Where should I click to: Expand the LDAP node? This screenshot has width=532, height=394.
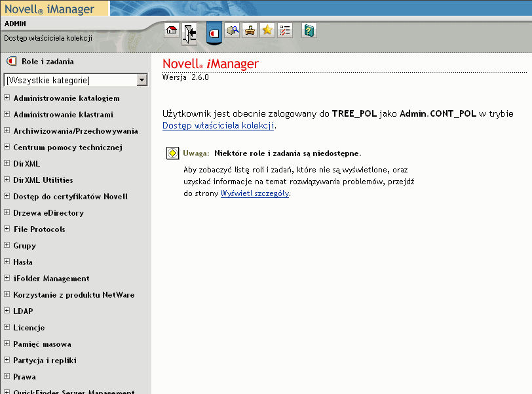pos(7,311)
